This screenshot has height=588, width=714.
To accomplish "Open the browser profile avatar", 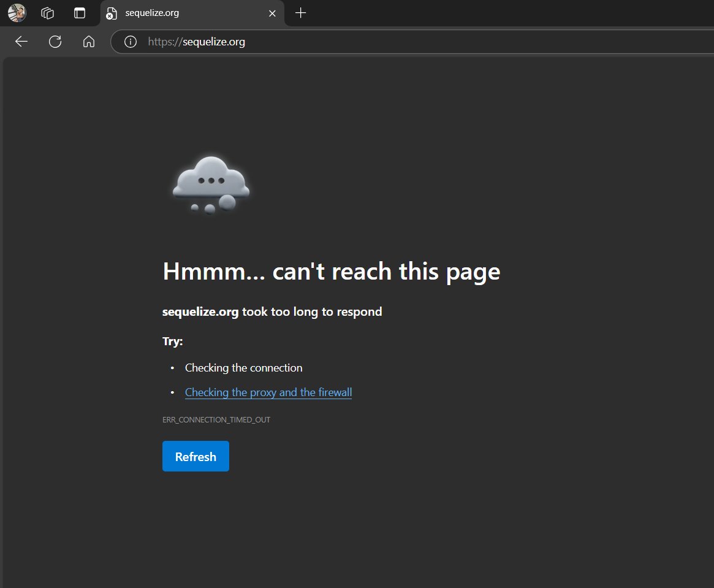I will (x=17, y=13).
